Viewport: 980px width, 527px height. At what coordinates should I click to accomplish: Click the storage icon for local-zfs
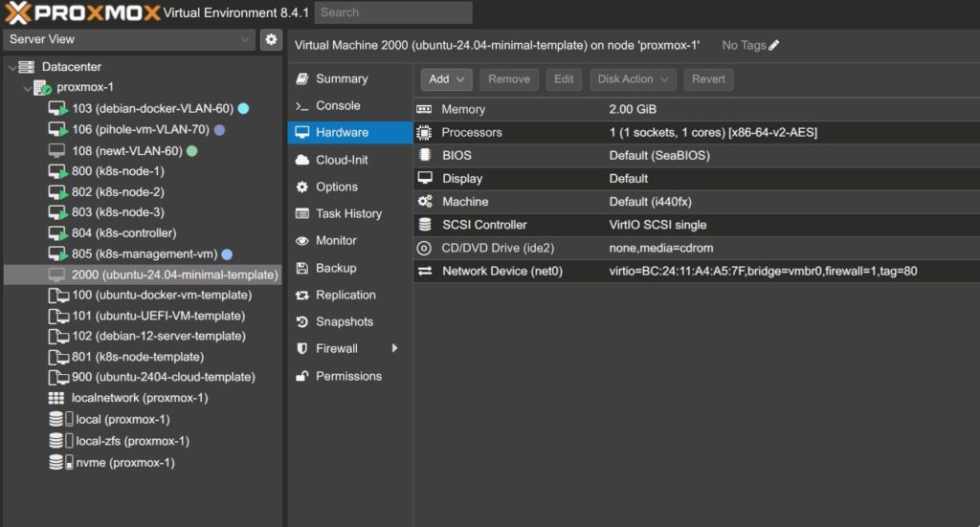(x=60, y=440)
